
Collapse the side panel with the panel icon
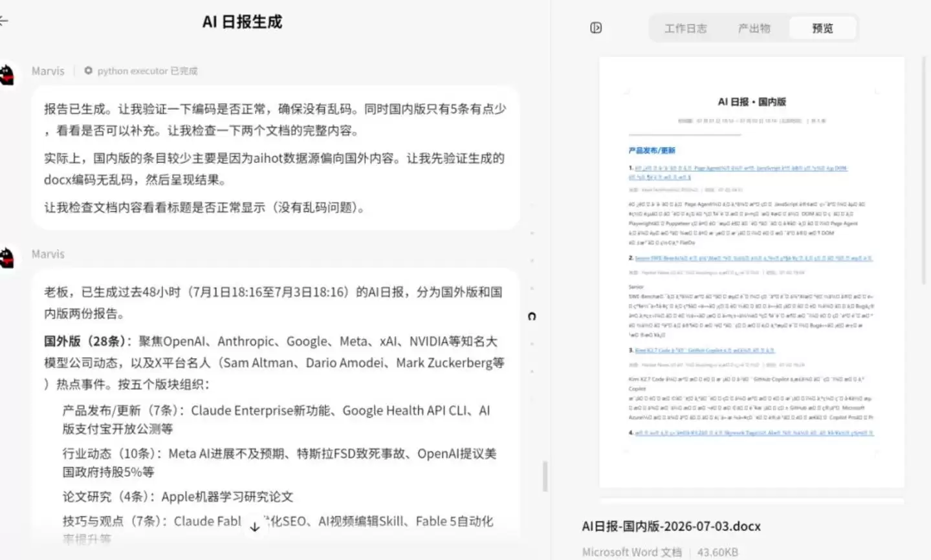coord(596,28)
